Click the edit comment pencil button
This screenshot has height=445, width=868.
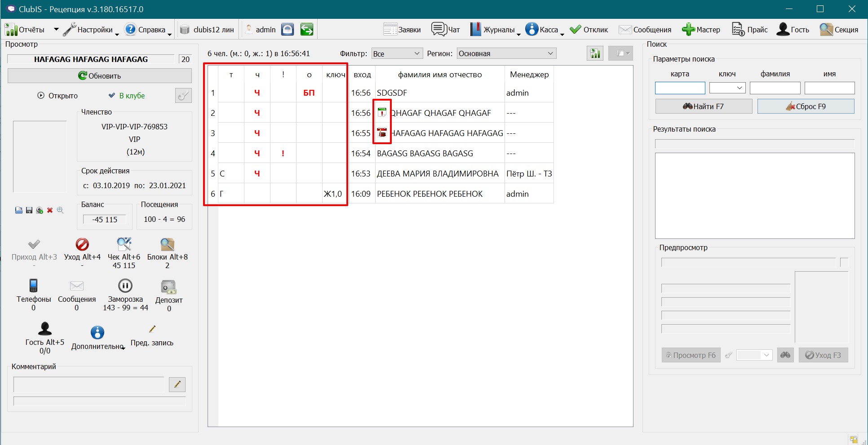click(177, 384)
